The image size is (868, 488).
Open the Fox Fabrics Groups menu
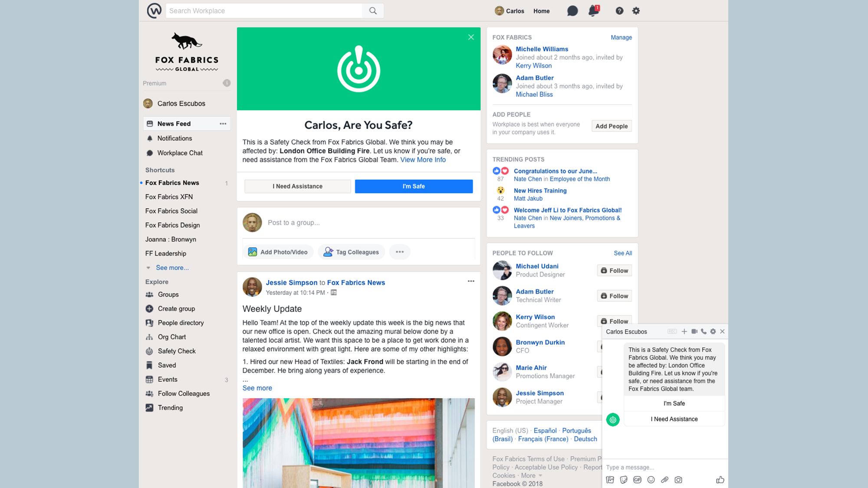pyautogui.click(x=167, y=295)
